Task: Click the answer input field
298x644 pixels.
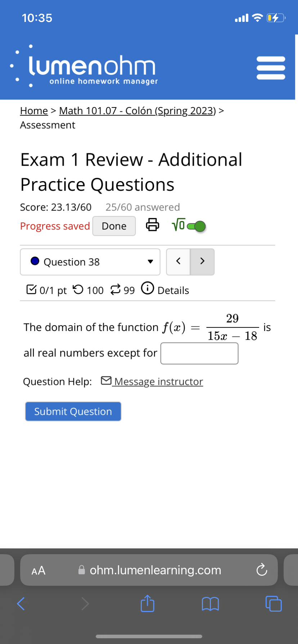Action: click(x=199, y=353)
